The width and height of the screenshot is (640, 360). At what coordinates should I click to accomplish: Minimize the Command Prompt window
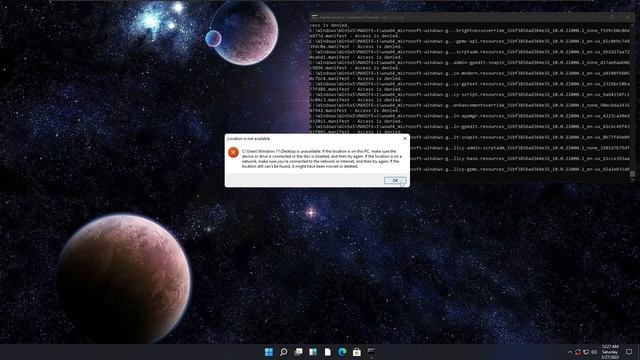pos(597,17)
